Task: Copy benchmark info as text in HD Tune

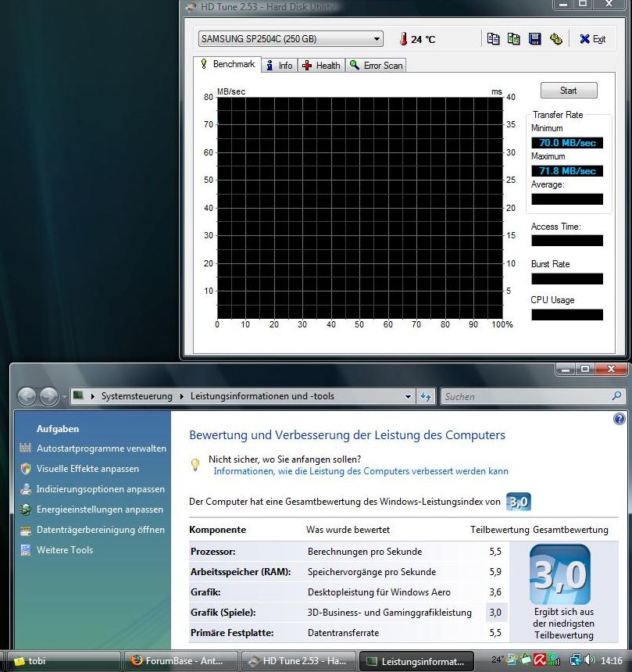Action: point(493,39)
